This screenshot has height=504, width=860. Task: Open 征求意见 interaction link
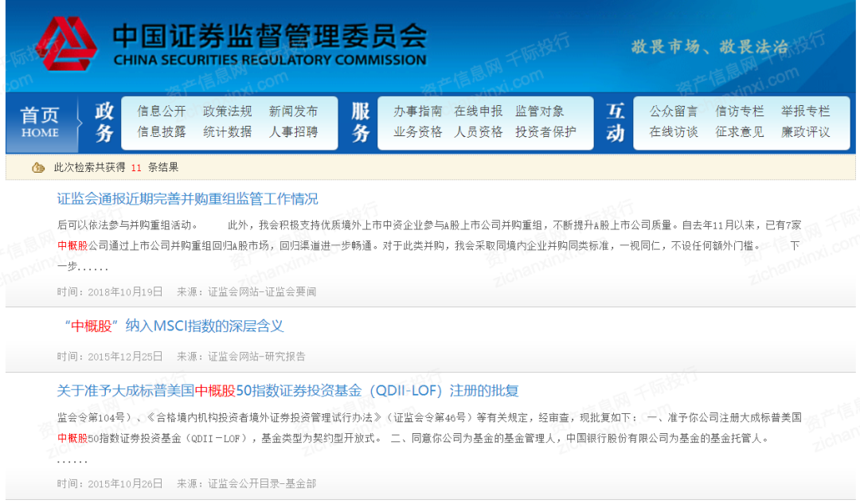point(739,131)
